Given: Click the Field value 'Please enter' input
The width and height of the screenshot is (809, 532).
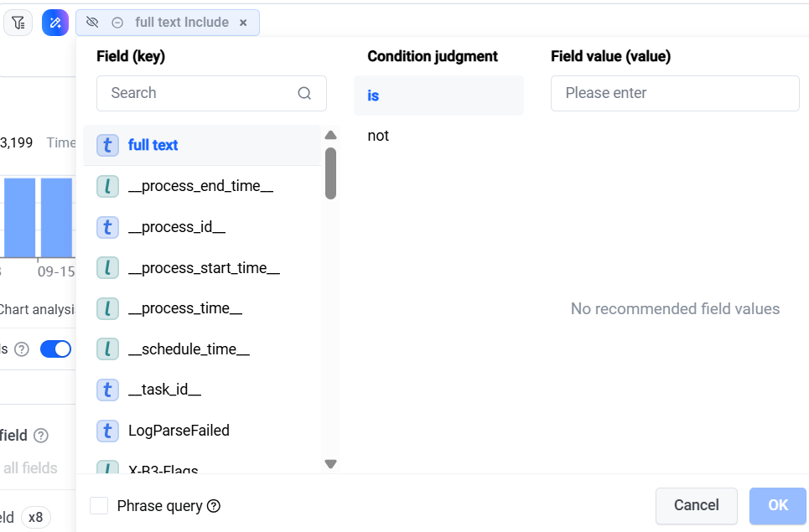Looking at the screenshot, I should click(x=675, y=93).
